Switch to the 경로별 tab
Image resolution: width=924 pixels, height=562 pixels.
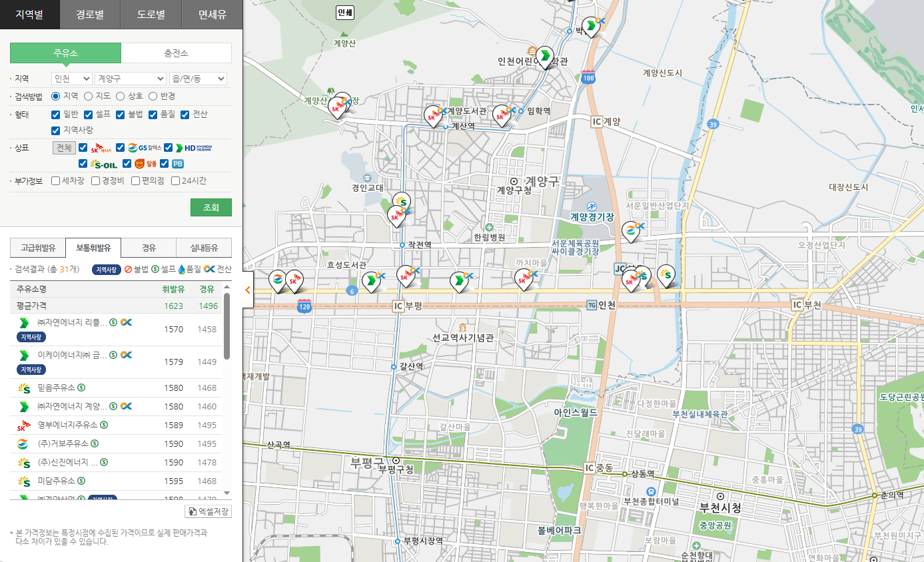90,14
